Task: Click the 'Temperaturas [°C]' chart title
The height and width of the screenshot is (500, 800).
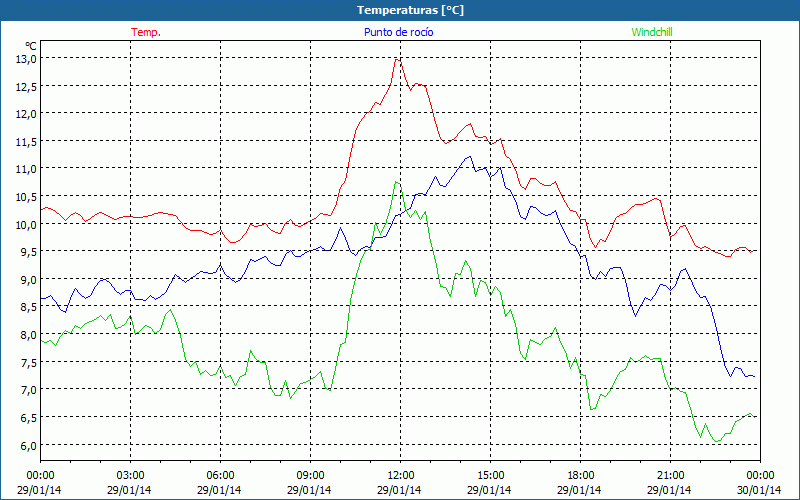Action: [410, 10]
